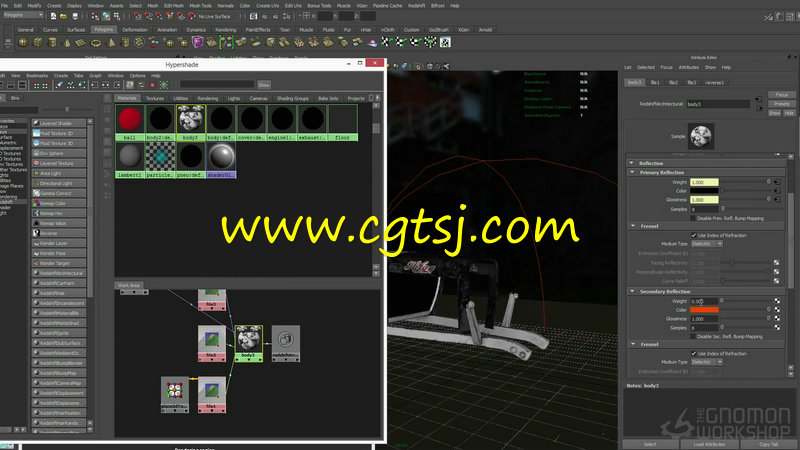Create a polygon cone from the shelf

[66, 42]
